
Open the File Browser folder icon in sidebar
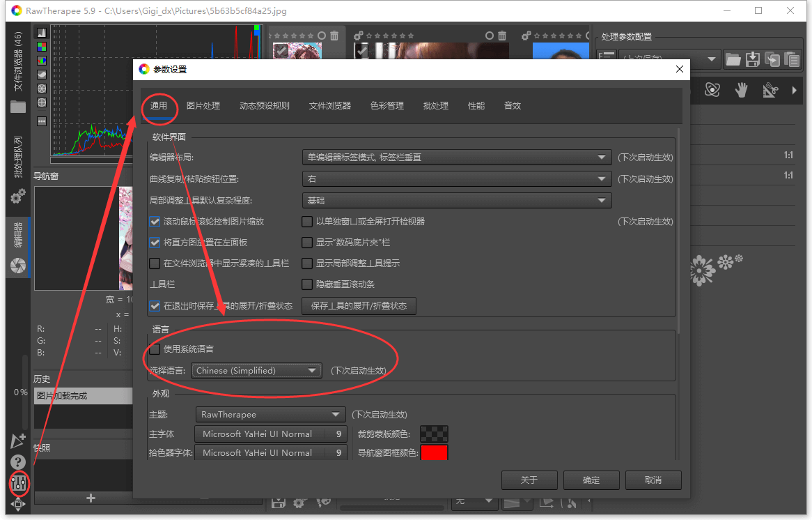18,107
